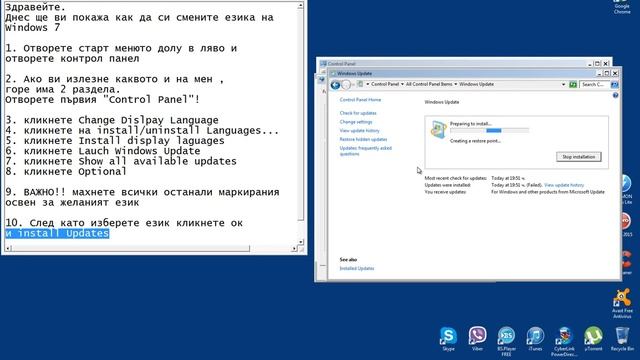Open Installed Updates under See also
This screenshot has width=640, height=360.
pyautogui.click(x=357, y=269)
